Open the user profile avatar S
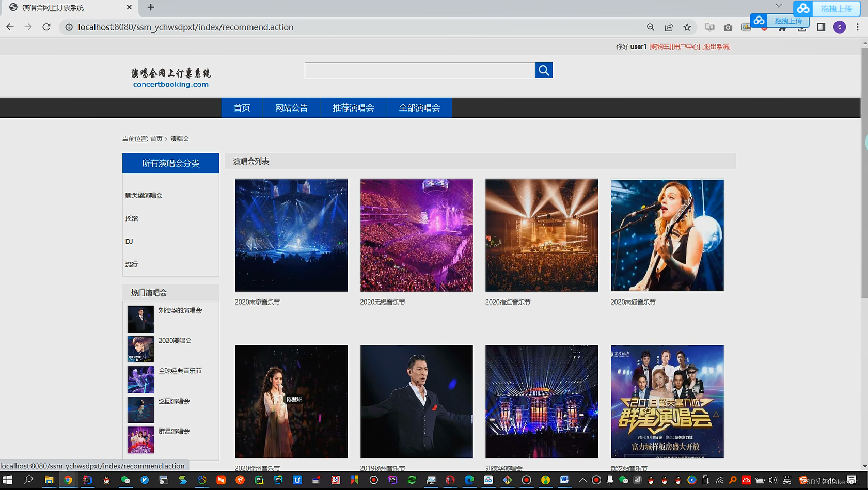 (x=840, y=27)
